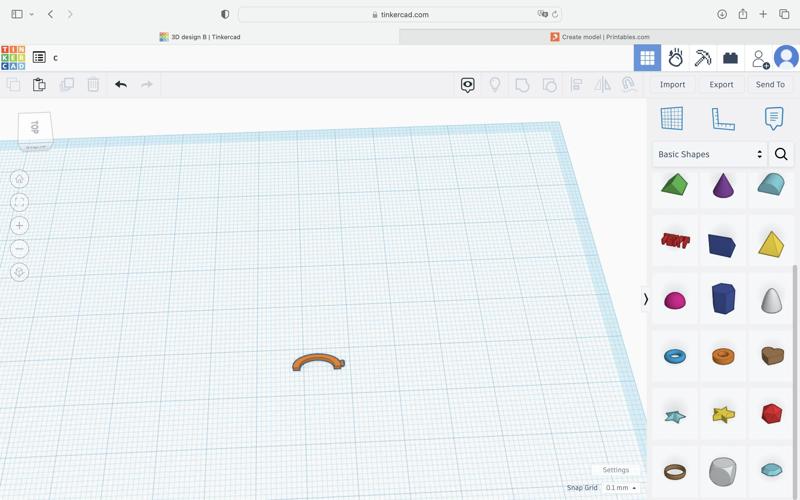Pick the blue Torus shape
800x500 pixels.
click(674, 356)
